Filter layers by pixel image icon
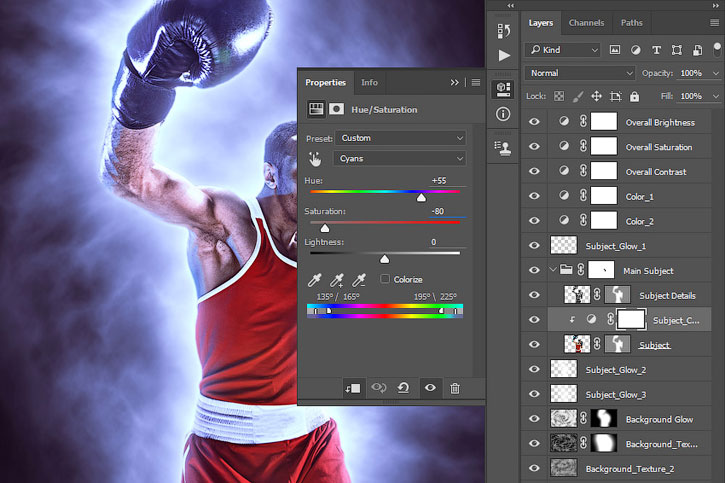The height and width of the screenshot is (483, 725). pos(614,49)
